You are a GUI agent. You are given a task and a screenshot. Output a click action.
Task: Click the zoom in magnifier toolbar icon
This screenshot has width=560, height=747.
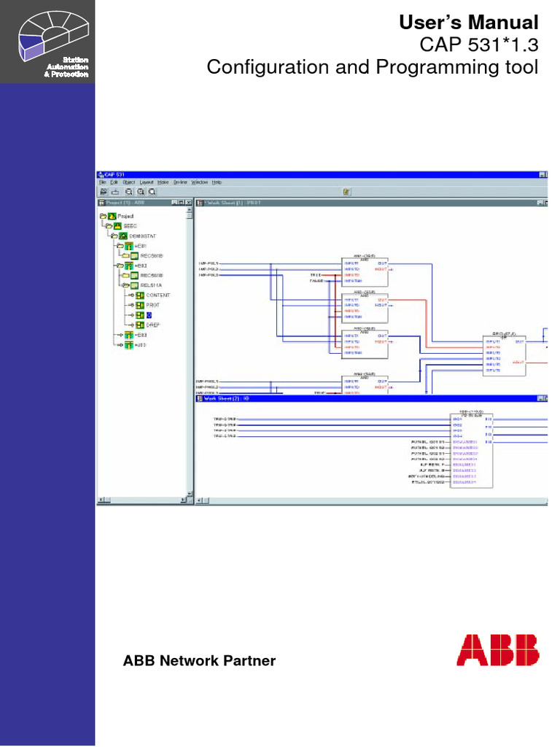(x=141, y=192)
